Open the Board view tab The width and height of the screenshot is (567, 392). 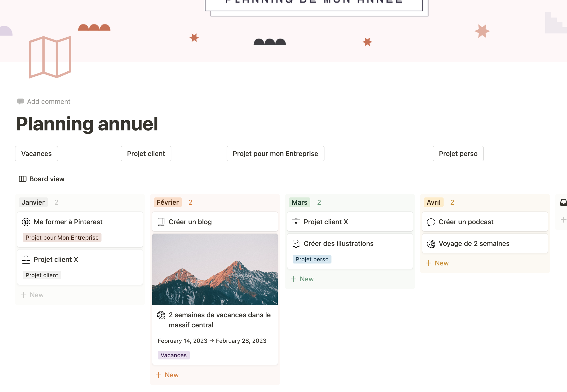pyautogui.click(x=42, y=179)
